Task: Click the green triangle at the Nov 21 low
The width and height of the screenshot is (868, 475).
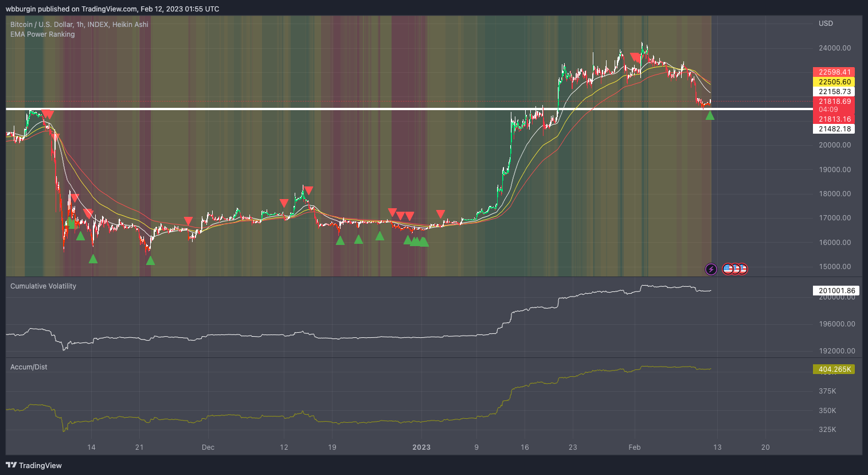Action: (150, 260)
